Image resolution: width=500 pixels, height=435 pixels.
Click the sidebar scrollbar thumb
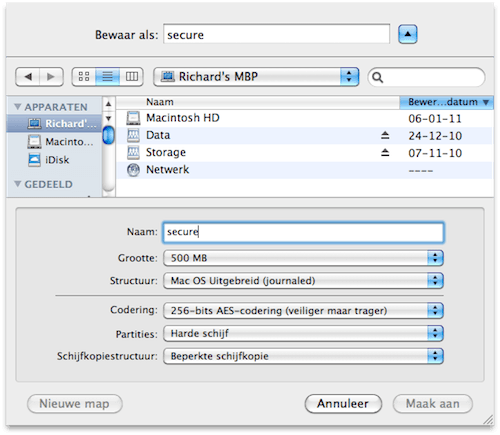point(108,135)
